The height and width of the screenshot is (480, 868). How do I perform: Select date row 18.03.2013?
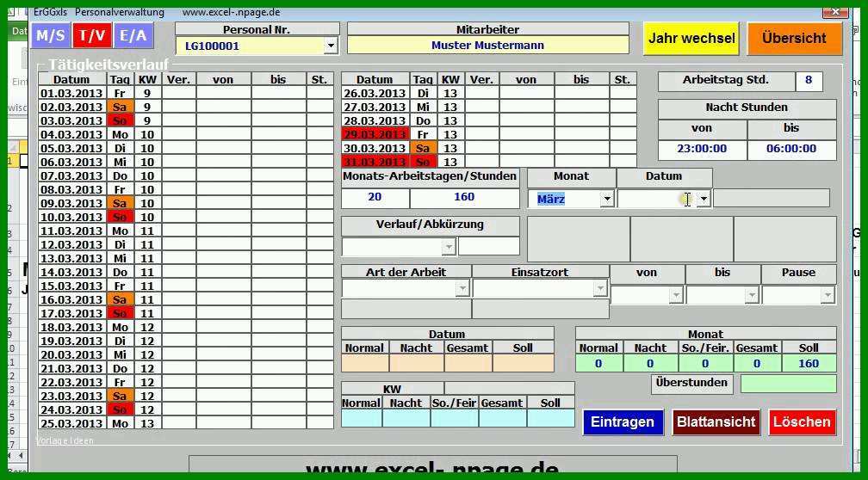72,327
